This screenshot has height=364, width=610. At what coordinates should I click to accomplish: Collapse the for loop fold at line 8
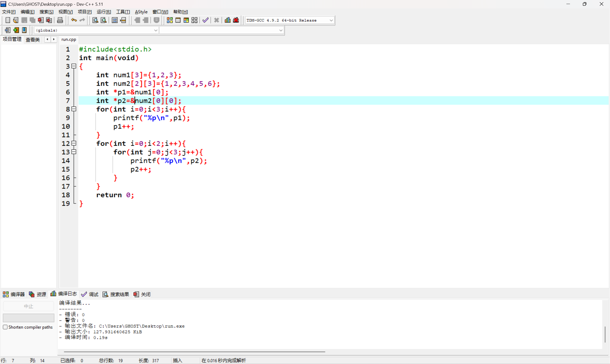(74, 109)
